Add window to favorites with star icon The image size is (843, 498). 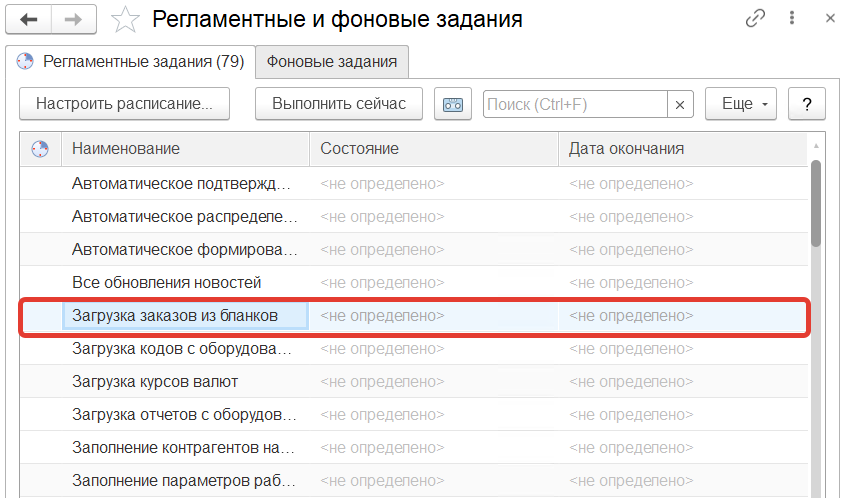(x=125, y=19)
